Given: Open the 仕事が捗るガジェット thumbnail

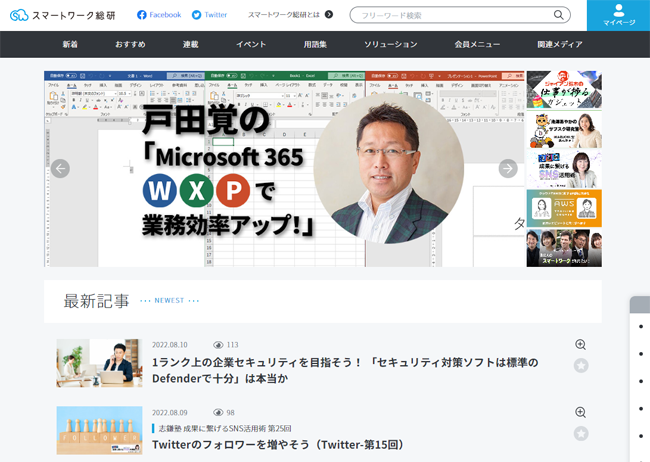Looking at the screenshot, I should [564, 90].
